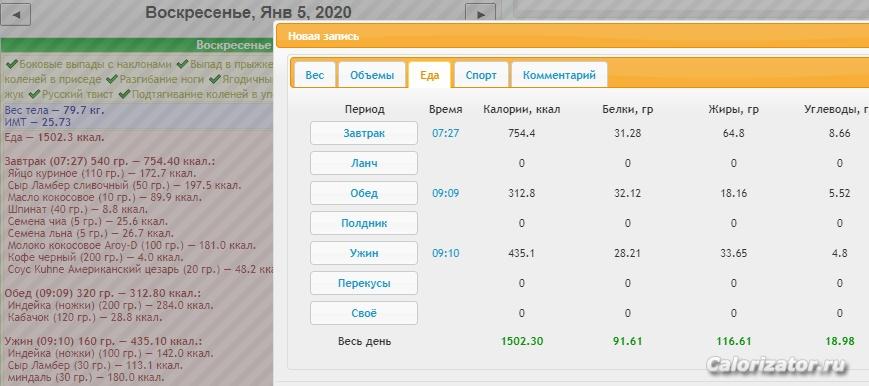869x386 pixels.
Task: Open the Объемы tab
Action: (x=372, y=75)
